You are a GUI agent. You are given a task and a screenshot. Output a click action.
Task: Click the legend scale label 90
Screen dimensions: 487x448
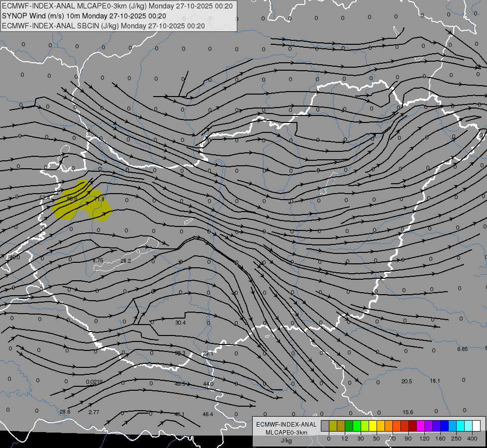pyautogui.click(x=408, y=439)
